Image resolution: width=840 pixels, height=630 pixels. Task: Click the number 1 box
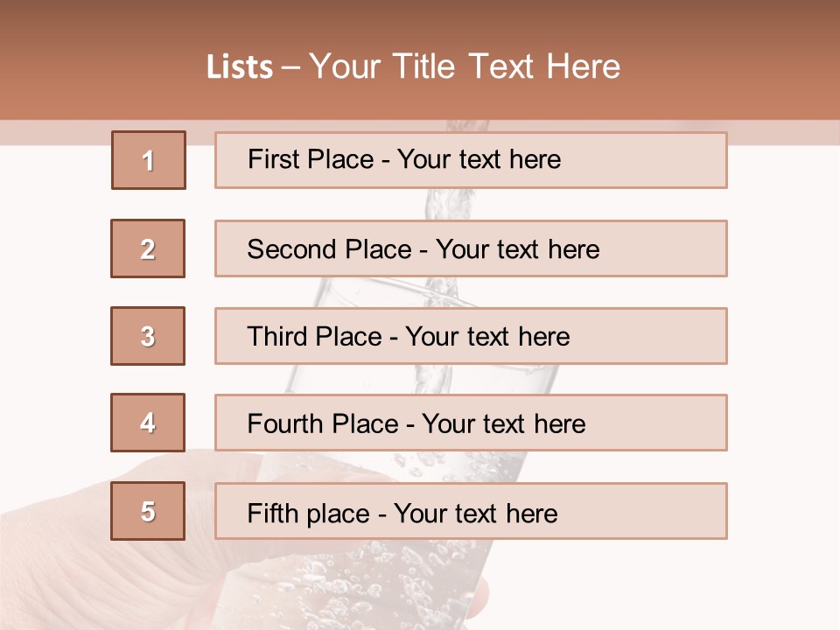(x=148, y=160)
